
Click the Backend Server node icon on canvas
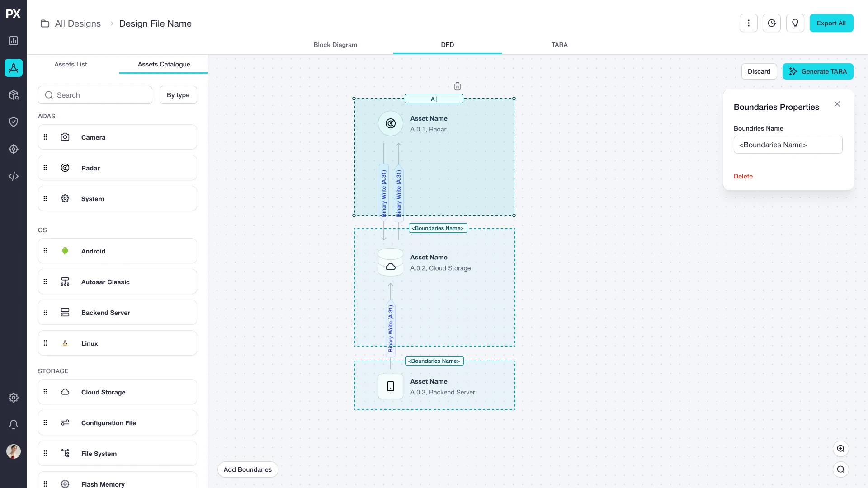(x=391, y=386)
